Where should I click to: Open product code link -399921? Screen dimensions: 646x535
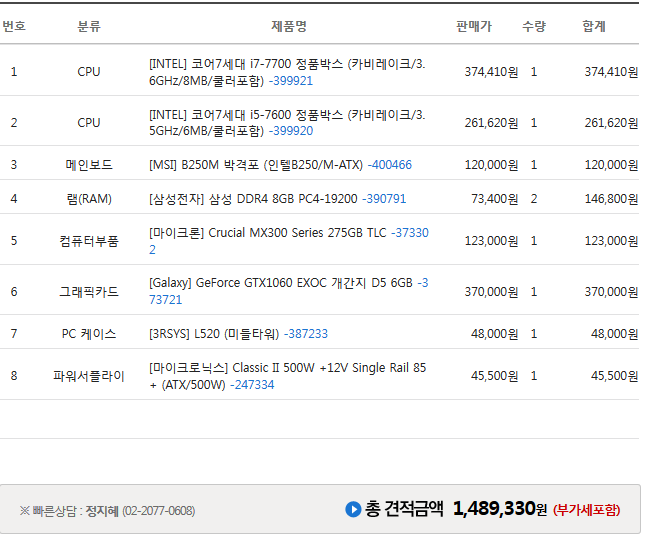[x=291, y=81]
